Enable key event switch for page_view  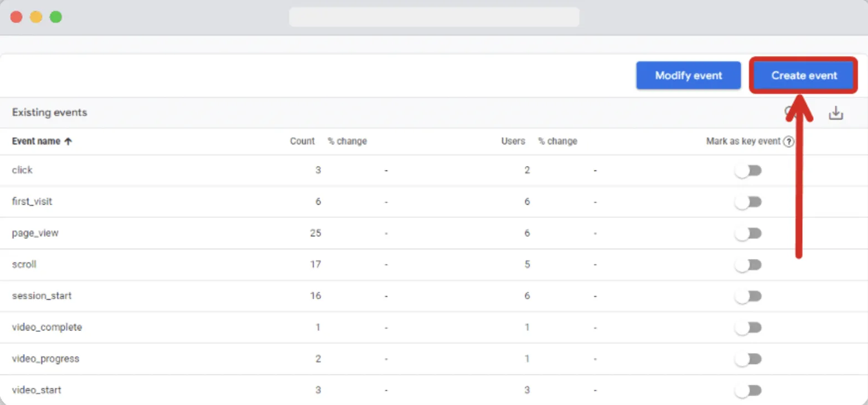tap(748, 233)
